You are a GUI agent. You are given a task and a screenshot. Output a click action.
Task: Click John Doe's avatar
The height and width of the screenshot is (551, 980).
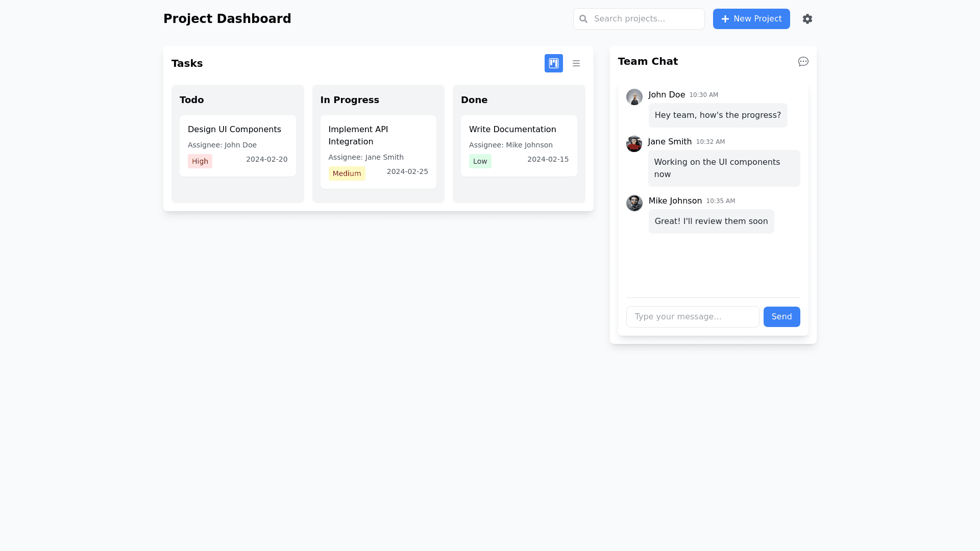point(634,97)
